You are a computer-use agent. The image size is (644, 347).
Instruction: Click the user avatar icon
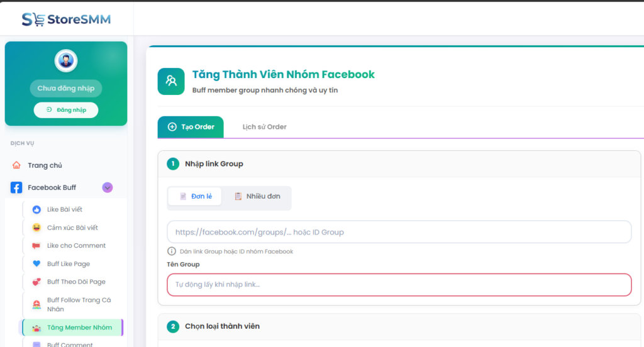point(65,61)
